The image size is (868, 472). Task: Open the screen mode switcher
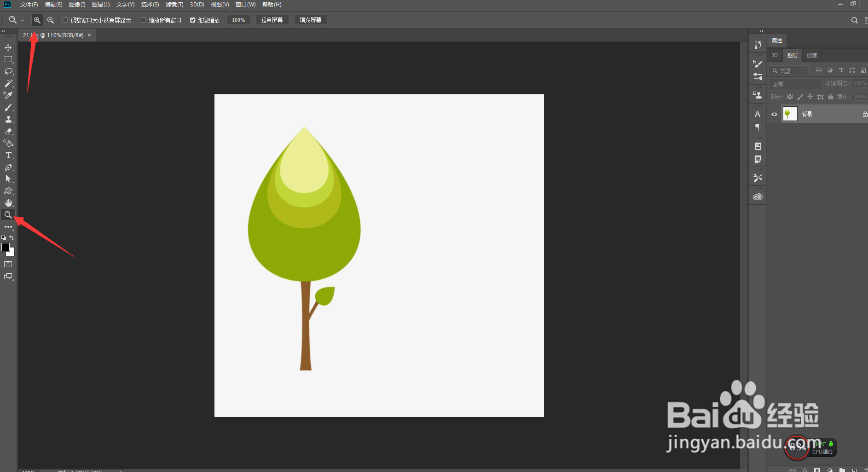tap(8, 276)
